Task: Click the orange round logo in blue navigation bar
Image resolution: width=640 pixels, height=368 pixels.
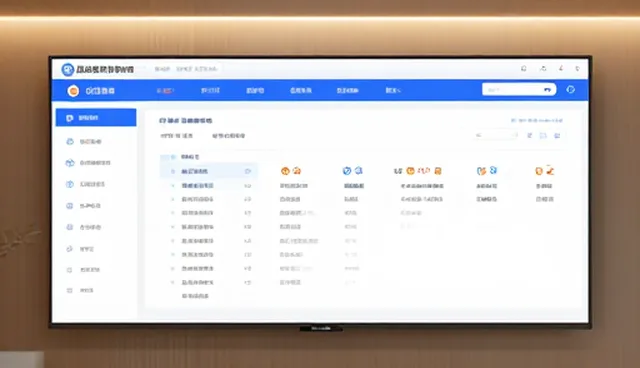Action: tap(73, 91)
